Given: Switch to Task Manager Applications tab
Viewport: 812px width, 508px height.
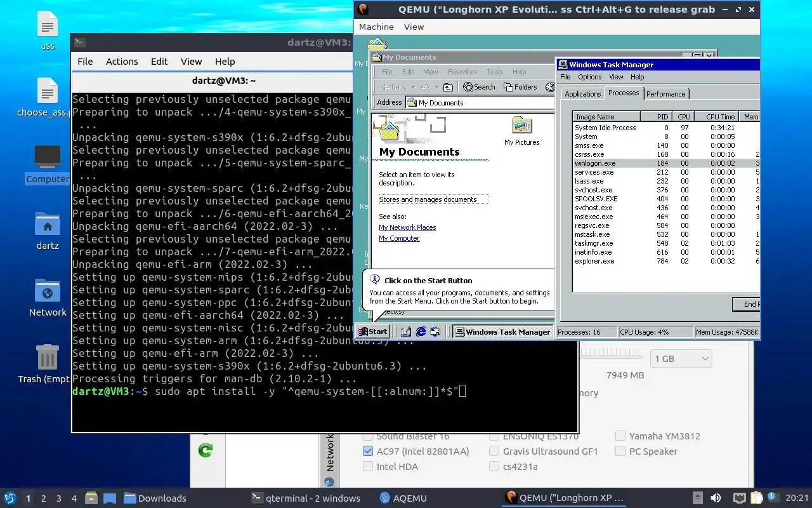Looking at the screenshot, I should [x=582, y=94].
